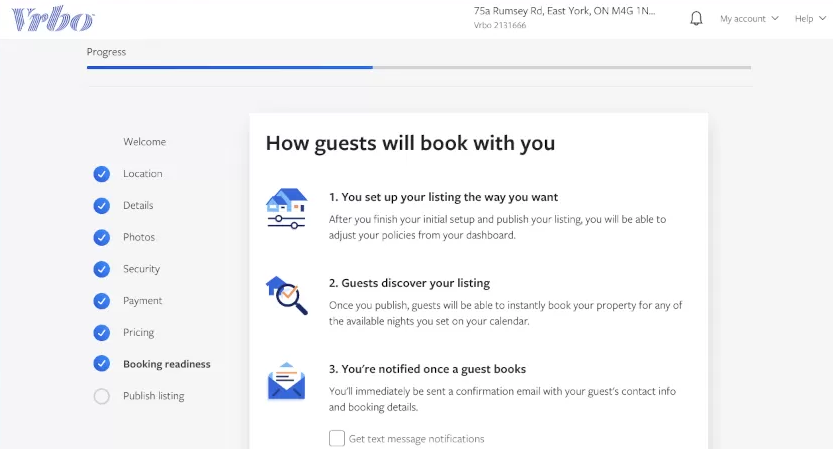The height and width of the screenshot is (449, 833).
Task: Click the envelope notification illustration
Action: tap(286, 381)
